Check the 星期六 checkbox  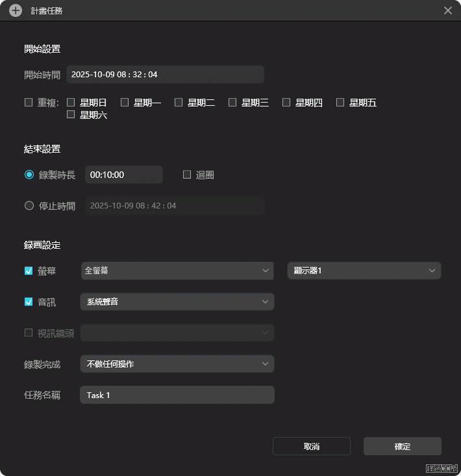pos(71,115)
